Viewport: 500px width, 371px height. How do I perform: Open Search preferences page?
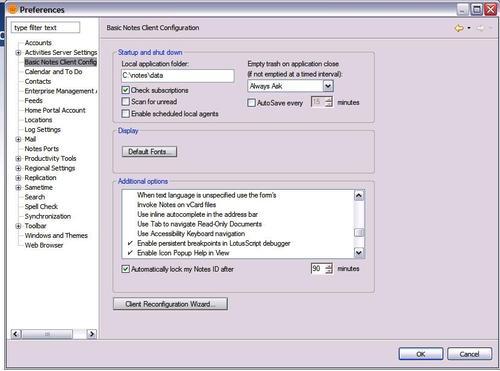pos(35,197)
